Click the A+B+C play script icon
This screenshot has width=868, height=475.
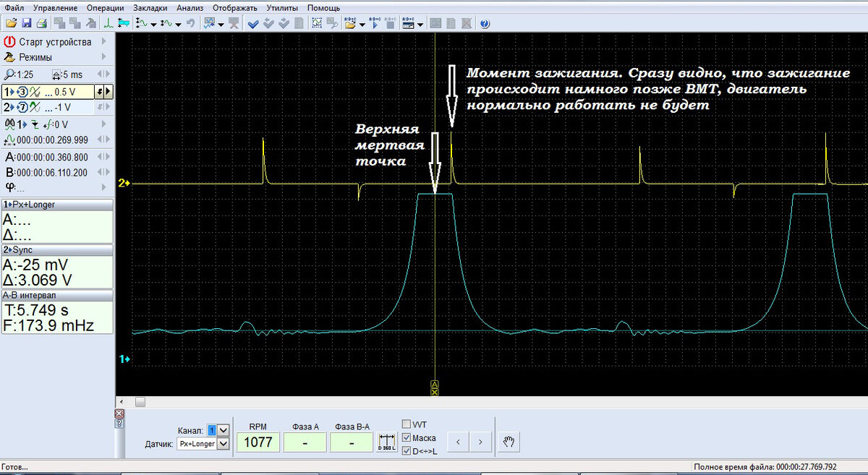click(374, 24)
